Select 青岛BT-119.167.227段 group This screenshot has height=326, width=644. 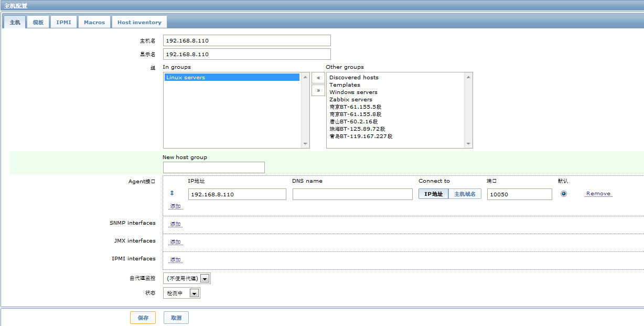click(x=361, y=136)
